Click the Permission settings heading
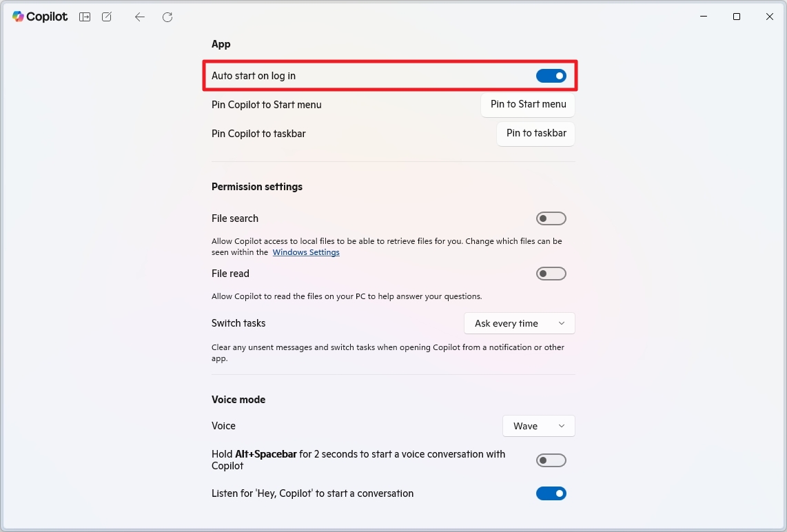Screen dimensions: 787x532 (x=257, y=187)
